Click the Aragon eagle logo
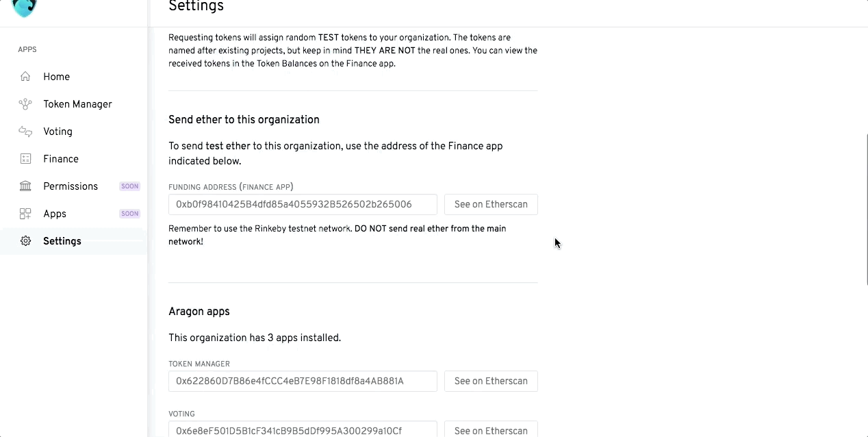868x437 pixels. point(25,7)
